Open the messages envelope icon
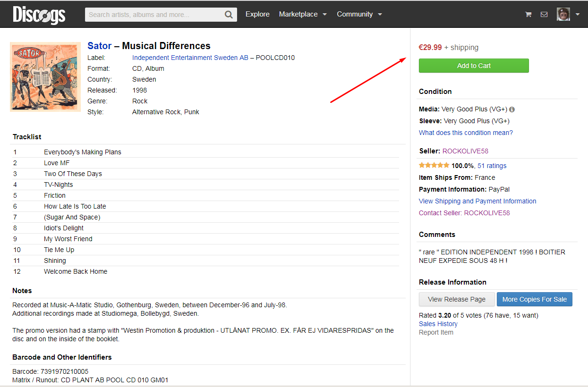Viewport: 588px width, 387px height. [544, 15]
